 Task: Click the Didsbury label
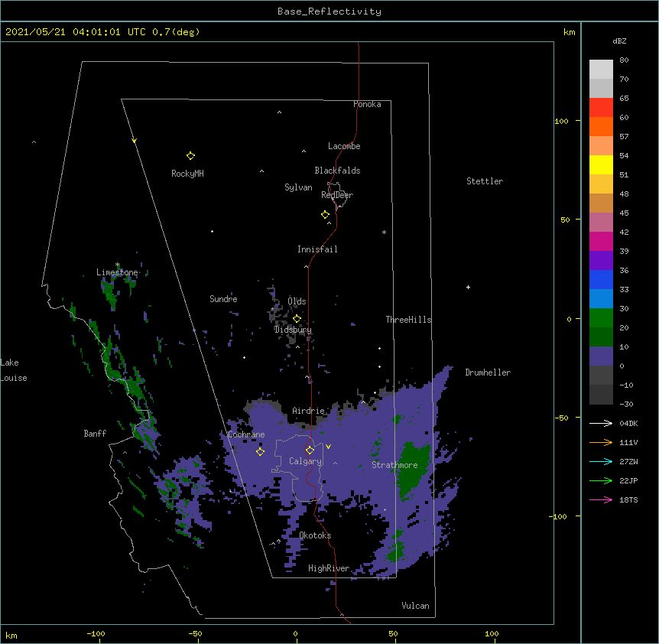(293, 330)
